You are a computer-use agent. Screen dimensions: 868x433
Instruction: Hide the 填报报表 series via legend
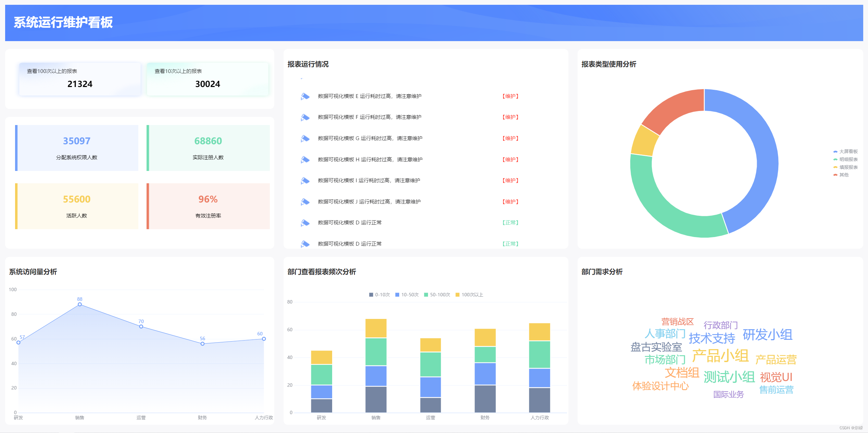(x=845, y=167)
